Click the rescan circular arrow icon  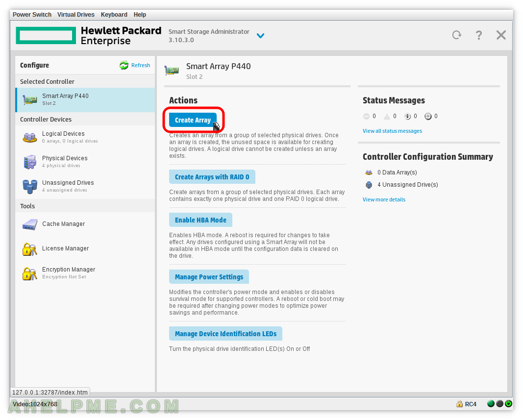(x=457, y=35)
